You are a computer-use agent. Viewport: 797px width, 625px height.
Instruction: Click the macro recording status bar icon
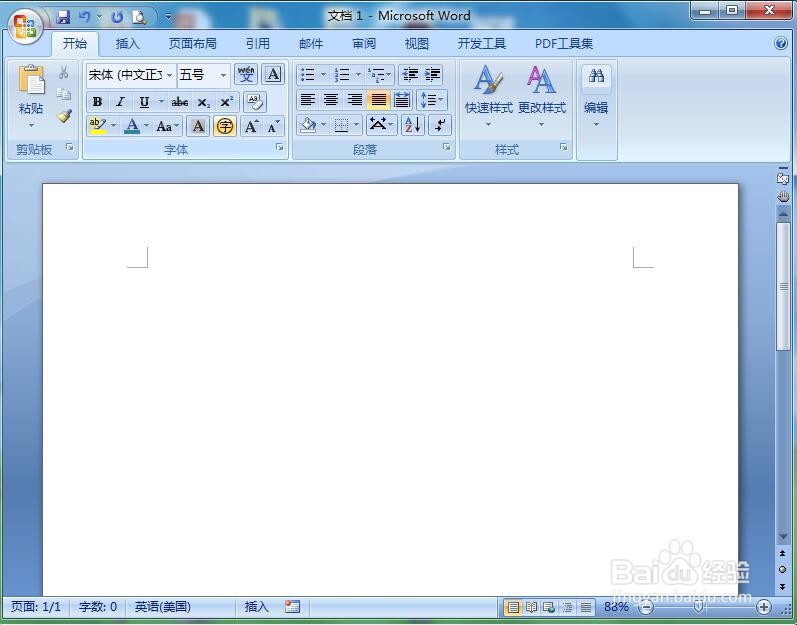pyautogui.click(x=292, y=606)
